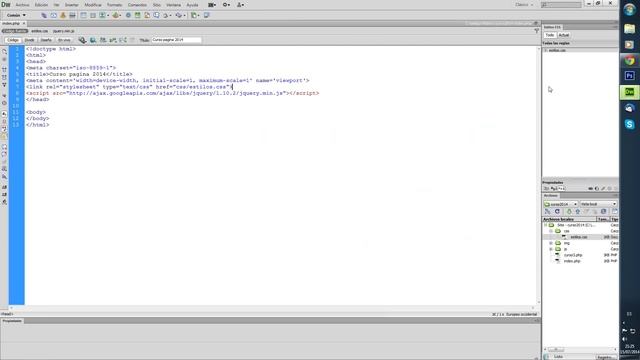Open Chrome from the taskbar
Image resolution: width=640 pixels, height=360 pixels.
(x=629, y=60)
